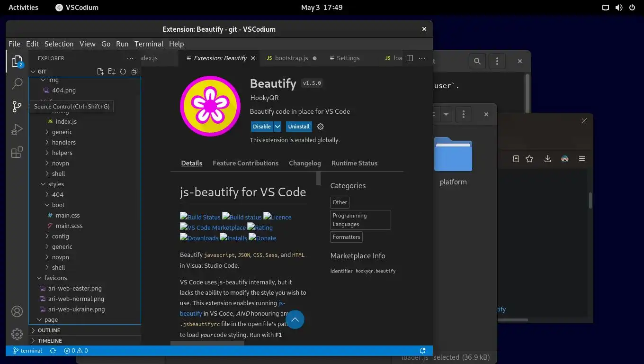
Task: Open system volume icon in top bar
Action: pyautogui.click(x=618, y=8)
